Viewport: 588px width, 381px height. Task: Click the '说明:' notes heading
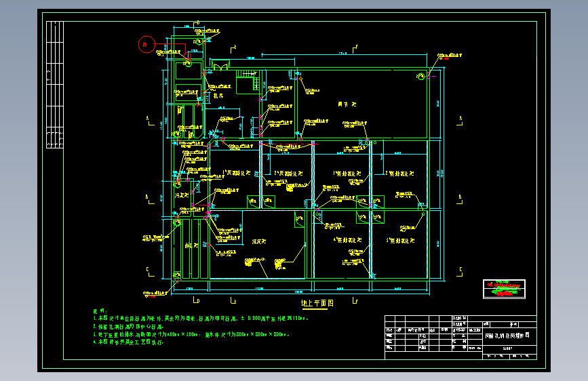pos(100,311)
